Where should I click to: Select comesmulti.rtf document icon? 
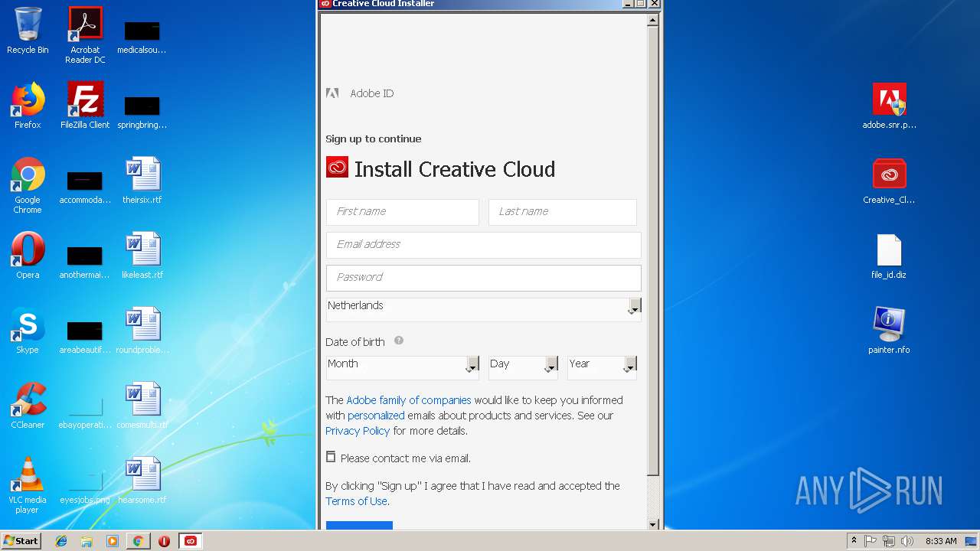[142, 406]
